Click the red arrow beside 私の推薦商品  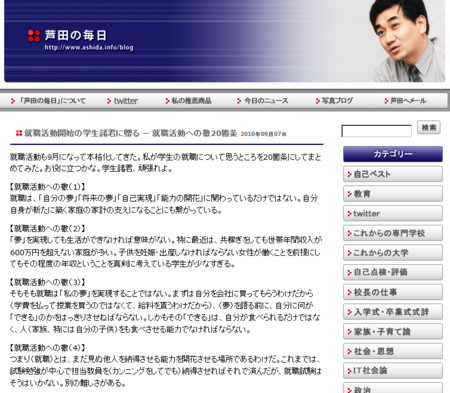pos(167,101)
